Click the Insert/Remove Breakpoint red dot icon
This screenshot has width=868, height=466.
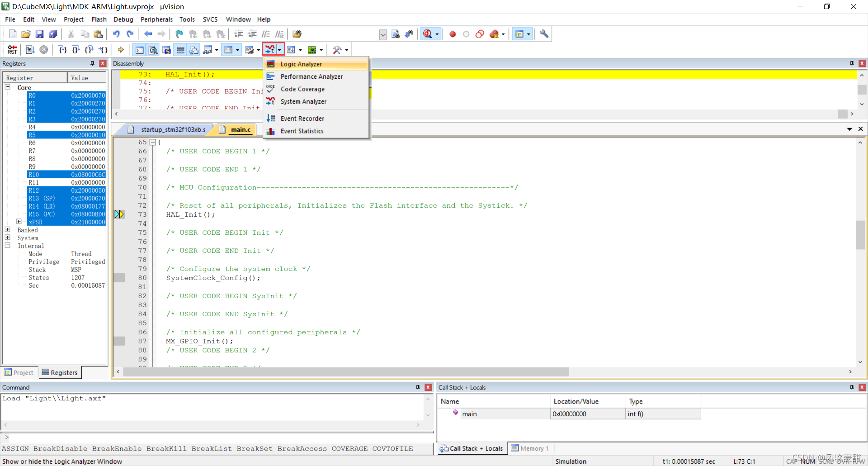(453, 34)
